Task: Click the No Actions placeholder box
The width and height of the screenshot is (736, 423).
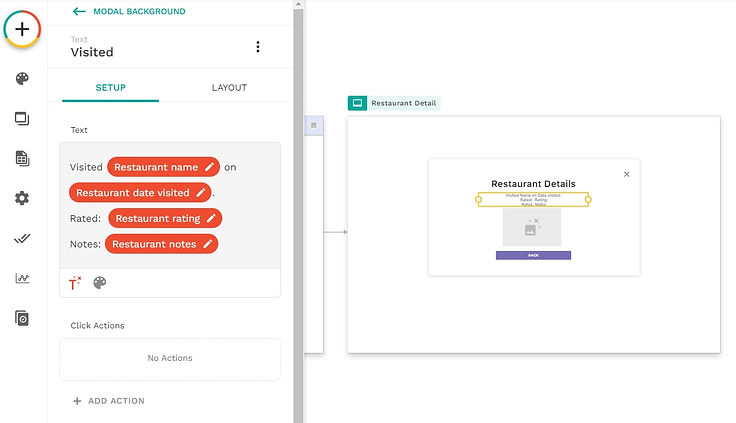Action: tap(170, 359)
